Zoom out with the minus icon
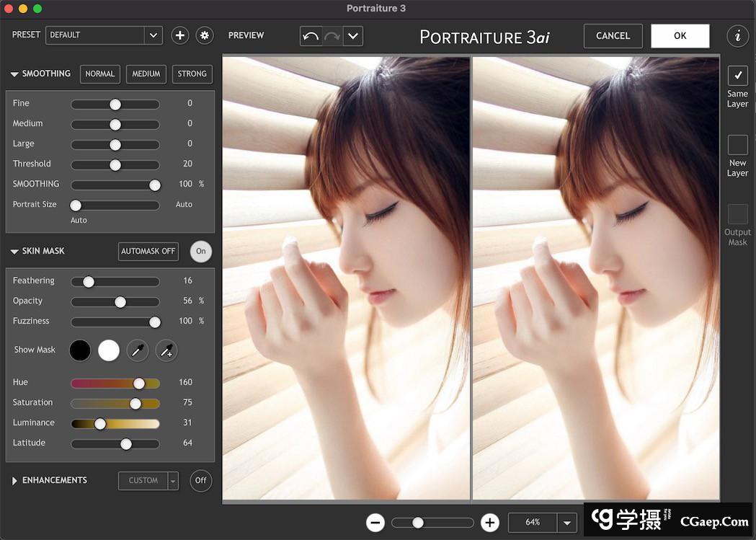The image size is (756, 540). [x=375, y=523]
